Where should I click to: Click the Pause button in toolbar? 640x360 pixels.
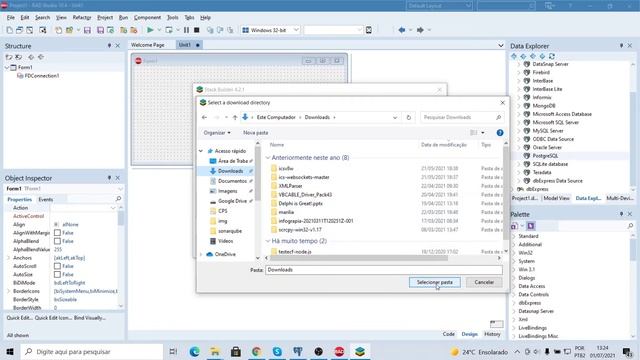pyautogui.click(x=186, y=30)
